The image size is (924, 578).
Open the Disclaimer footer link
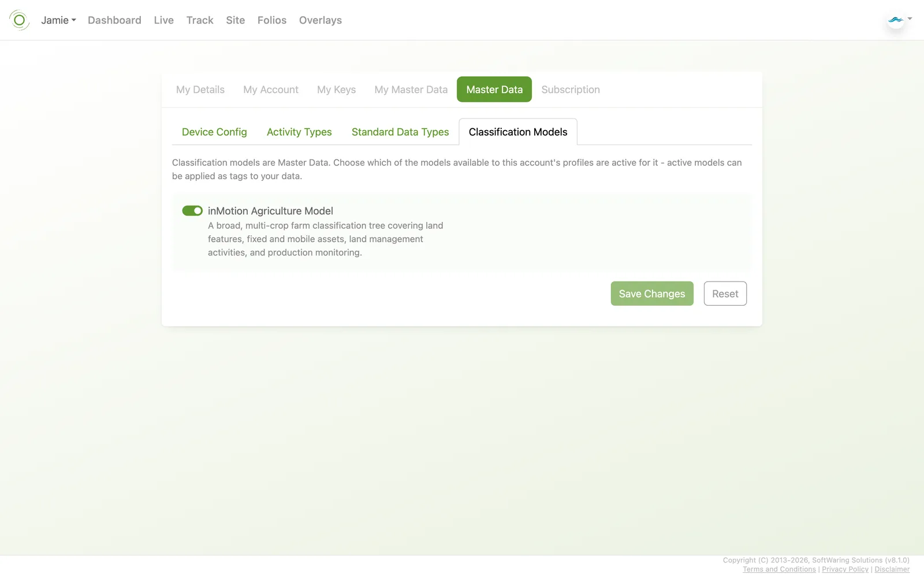[892, 569]
